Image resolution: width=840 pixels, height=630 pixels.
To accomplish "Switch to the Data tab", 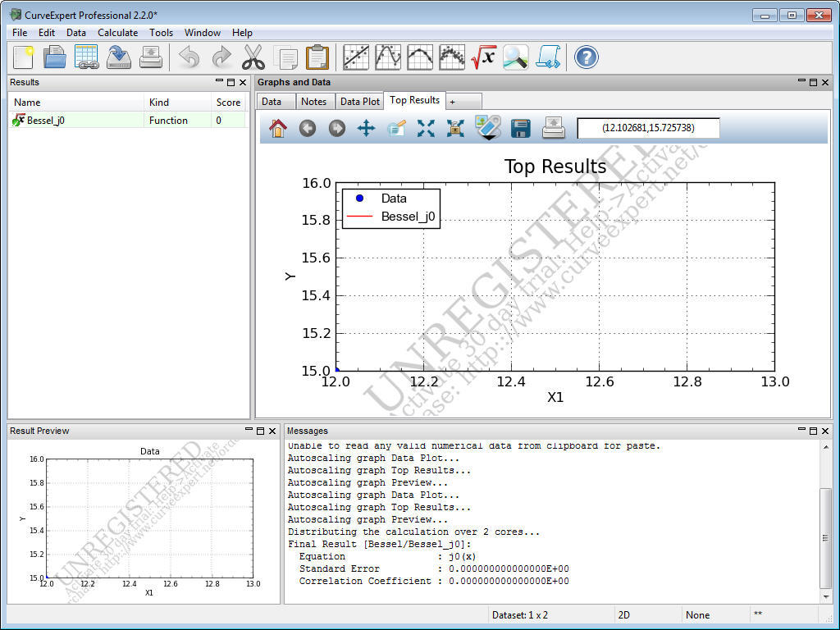I will click(x=276, y=101).
